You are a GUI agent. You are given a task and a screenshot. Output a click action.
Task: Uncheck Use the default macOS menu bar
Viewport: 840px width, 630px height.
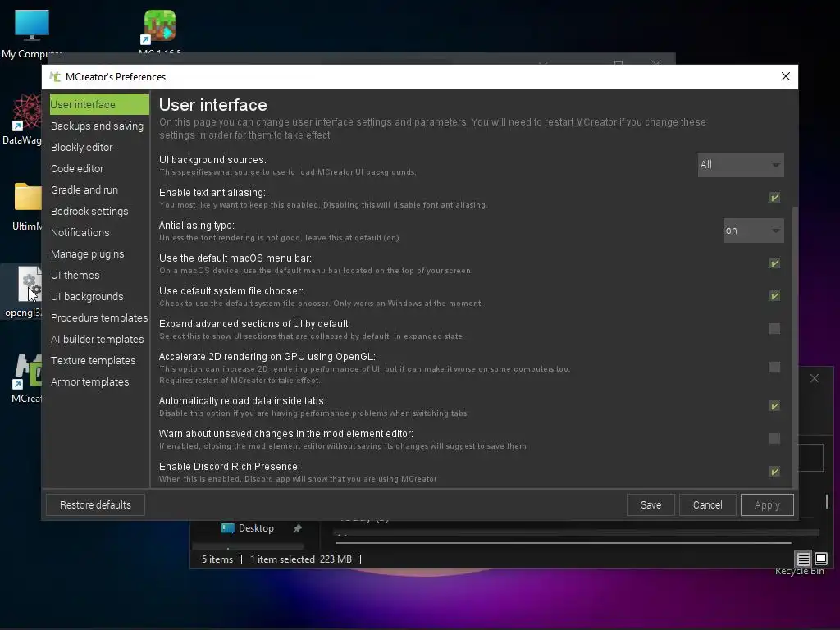tap(774, 263)
